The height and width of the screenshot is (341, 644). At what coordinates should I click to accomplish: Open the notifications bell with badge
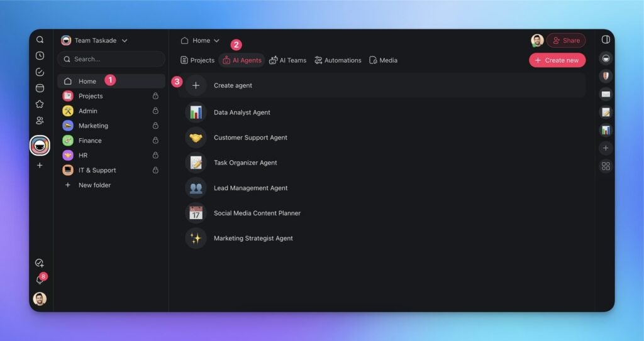40,280
